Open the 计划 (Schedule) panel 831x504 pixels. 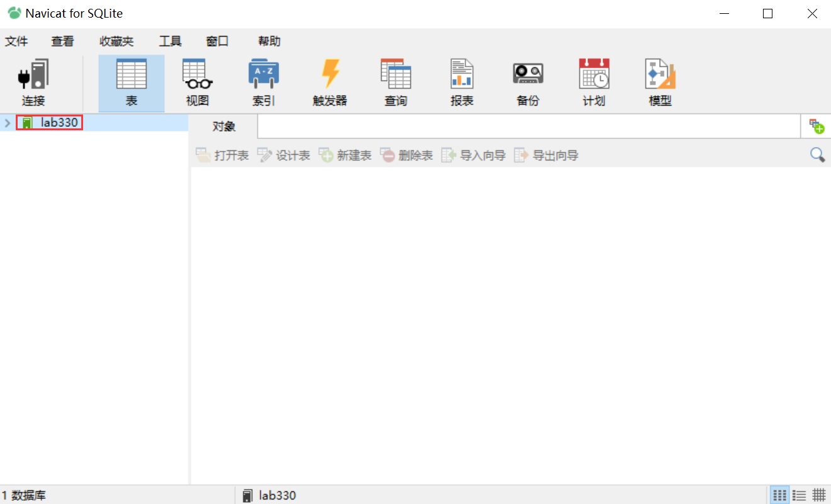click(594, 82)
